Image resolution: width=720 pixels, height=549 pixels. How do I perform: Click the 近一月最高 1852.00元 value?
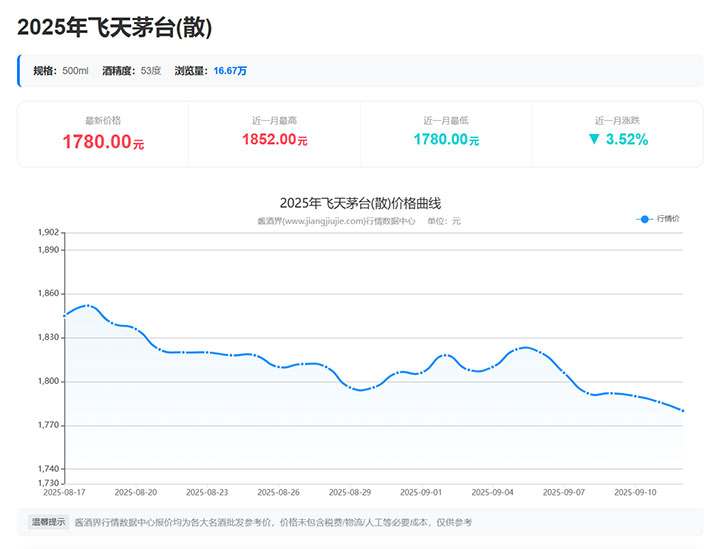[x=274, y=140]
